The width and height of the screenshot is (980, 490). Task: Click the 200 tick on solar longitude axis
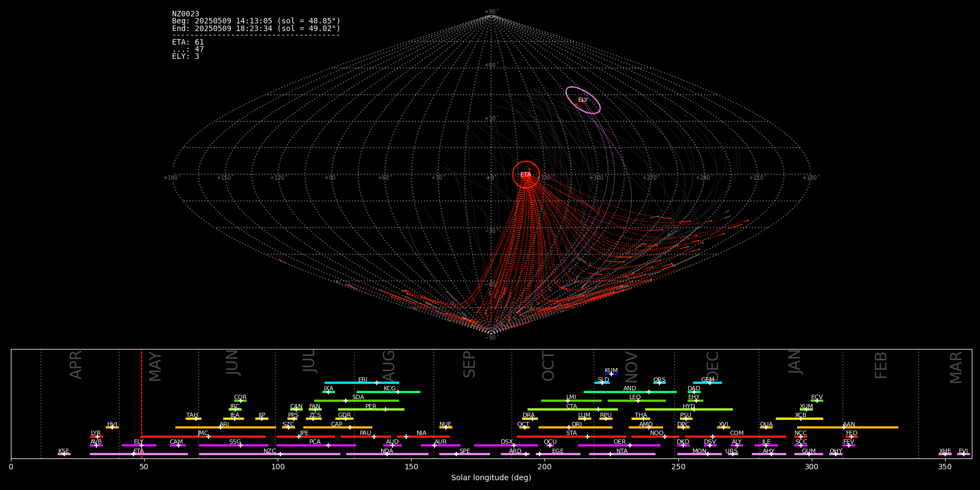click(544, 467)
